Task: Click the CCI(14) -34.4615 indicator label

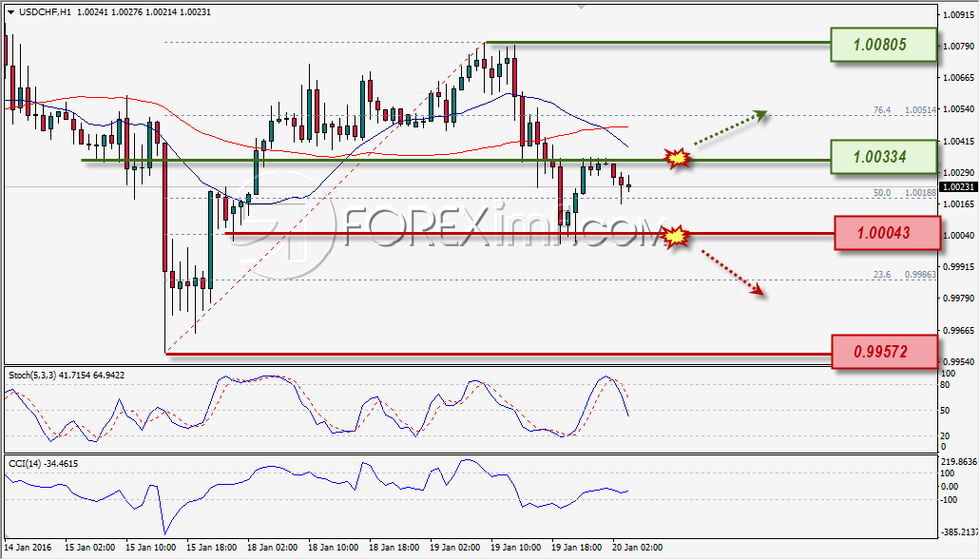Action: [x=43, y=464]
